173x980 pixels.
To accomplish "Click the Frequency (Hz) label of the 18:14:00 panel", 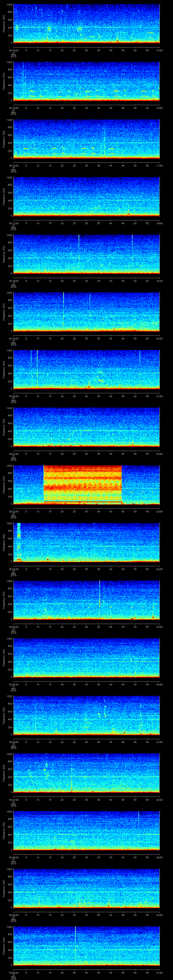I will pyautogui.click(x=4, y=24).
